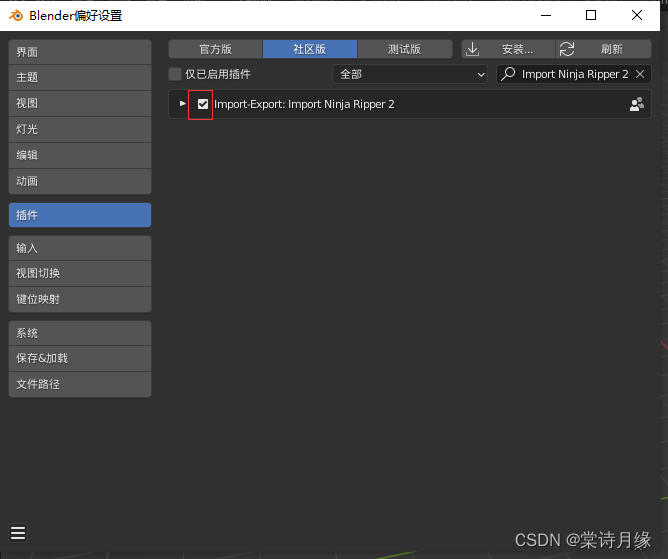Clear the search text with X icon
668x559 pixels.
[640, 74]
